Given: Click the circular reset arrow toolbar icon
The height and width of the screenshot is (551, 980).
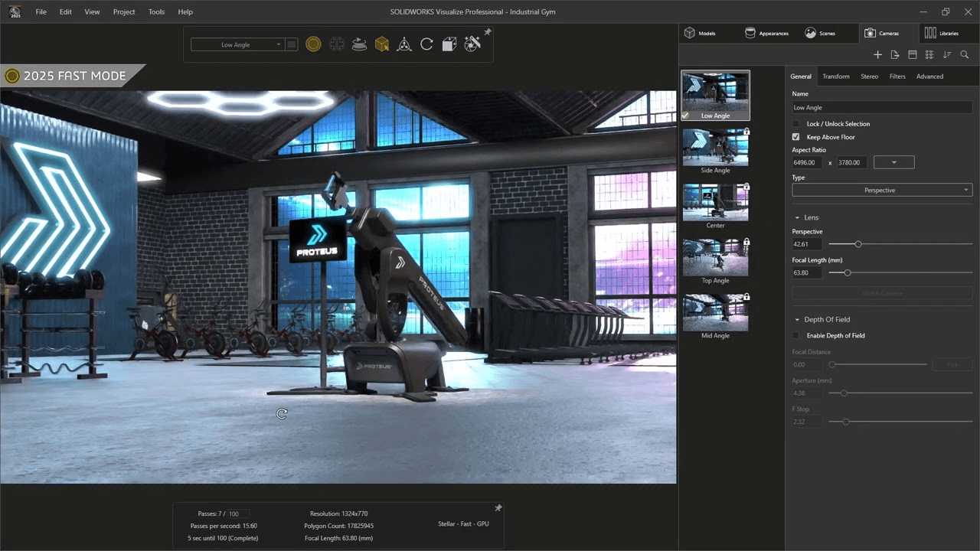Looking at the screenshot, I should pos(426,44).
